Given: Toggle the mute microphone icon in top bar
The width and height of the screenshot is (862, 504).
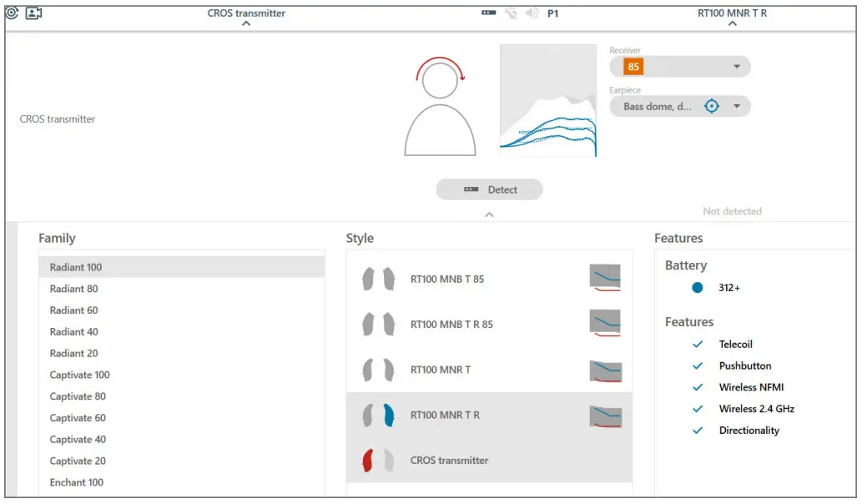Looking at the screenshot, I should coord(512,13).
